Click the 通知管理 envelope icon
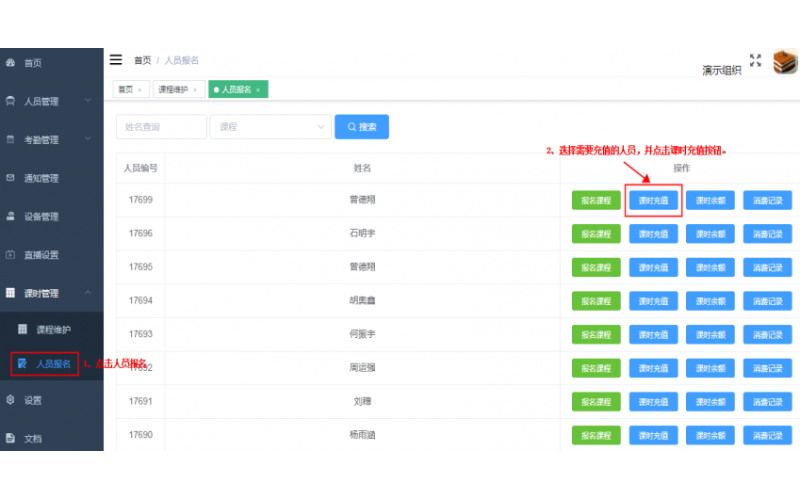The image size is (800, 500). [10, 178]
